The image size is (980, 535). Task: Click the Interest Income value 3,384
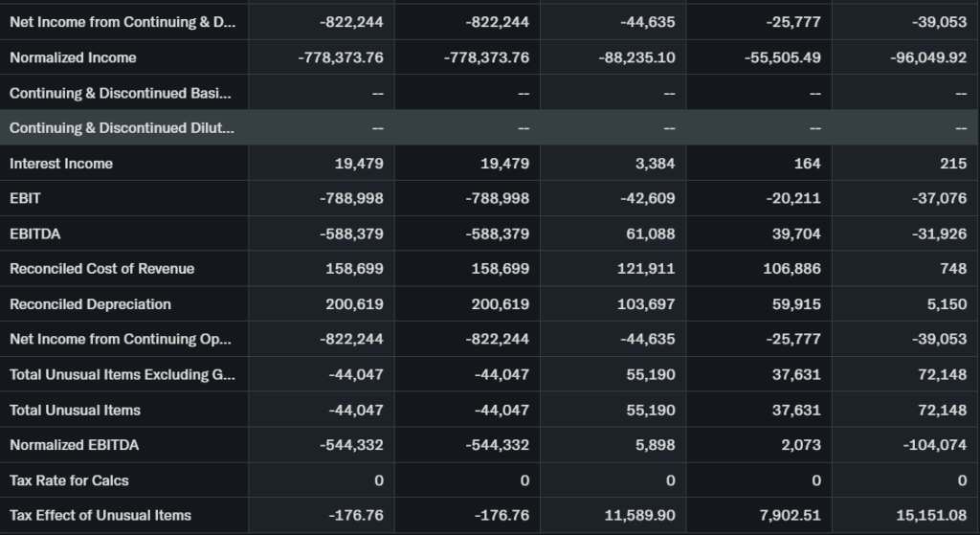(x=655, y=164)
